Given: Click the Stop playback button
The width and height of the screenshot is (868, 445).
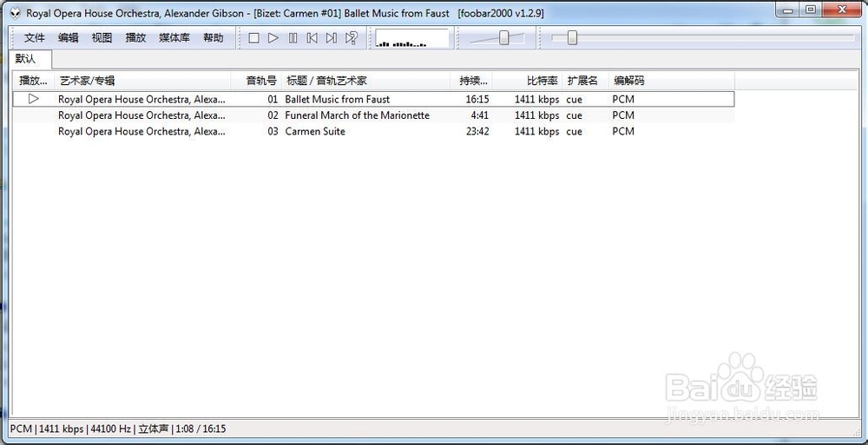Looking at the screenshot, I should point(253,37).
